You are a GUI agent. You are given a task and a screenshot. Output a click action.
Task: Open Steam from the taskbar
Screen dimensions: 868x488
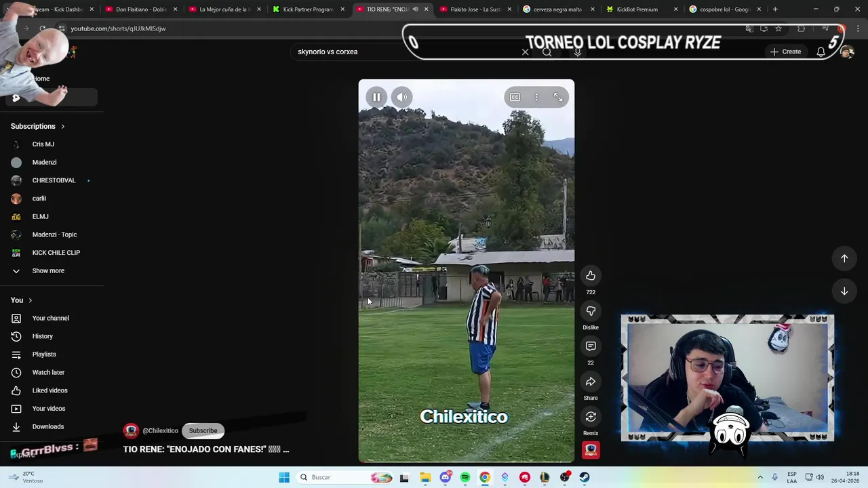[x=585, y=477]
